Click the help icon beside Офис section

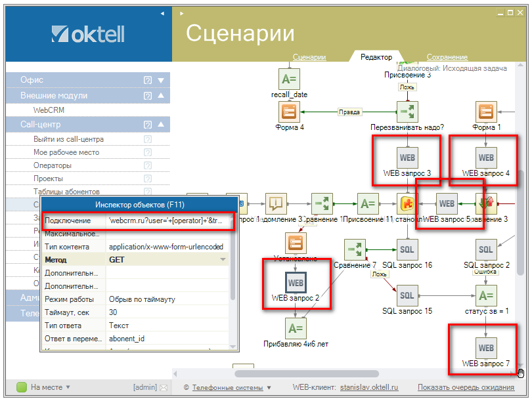(148, 80)
